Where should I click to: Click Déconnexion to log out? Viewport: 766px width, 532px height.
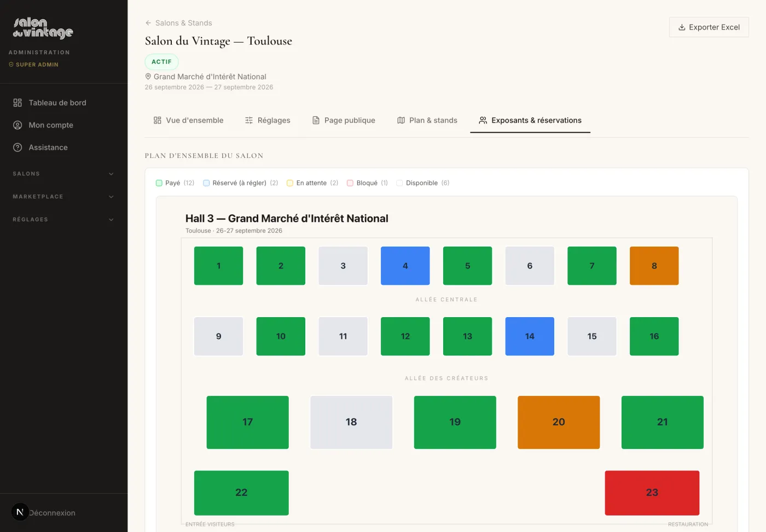pos(52,513)
